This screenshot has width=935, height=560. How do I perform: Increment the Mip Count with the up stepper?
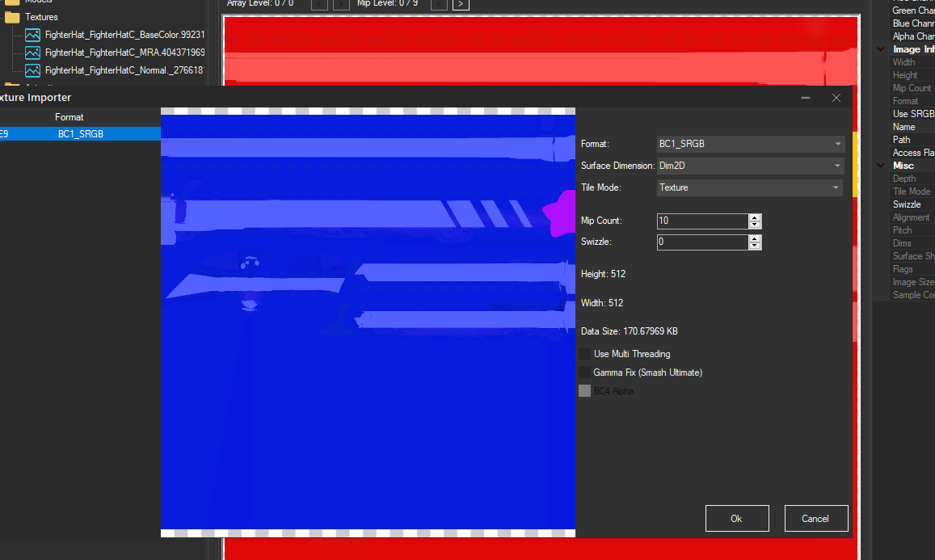[x=754, y=217]
